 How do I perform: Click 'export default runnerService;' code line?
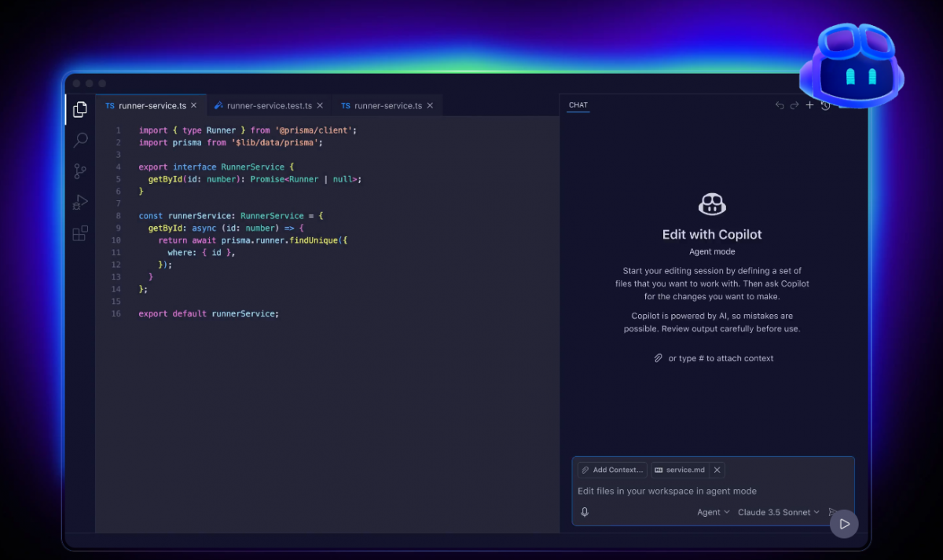pos(209,313)
